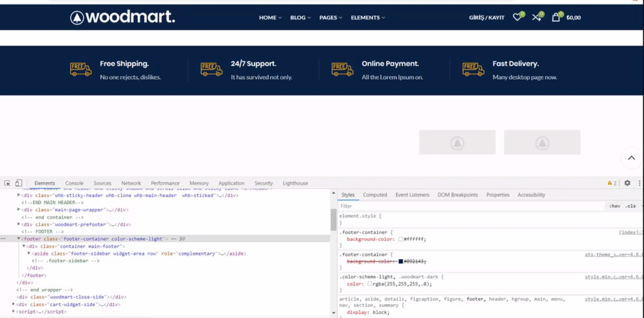Open the HOME dropdown menu
644x318 pixels.
point(270,17)
